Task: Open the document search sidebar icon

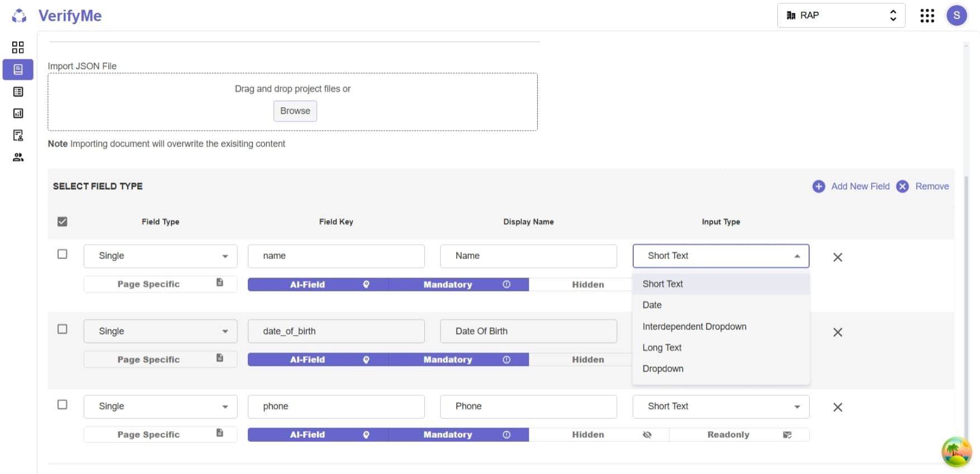Action: tap(18, 135)
